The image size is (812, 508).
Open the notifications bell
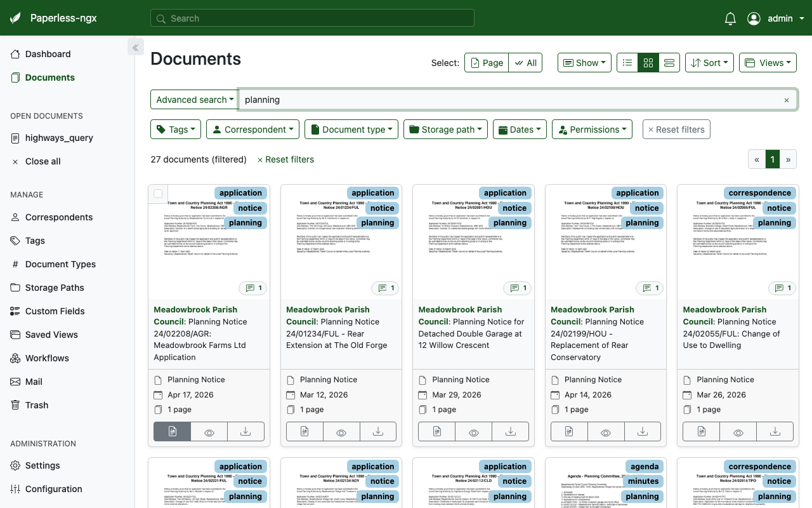730,18
